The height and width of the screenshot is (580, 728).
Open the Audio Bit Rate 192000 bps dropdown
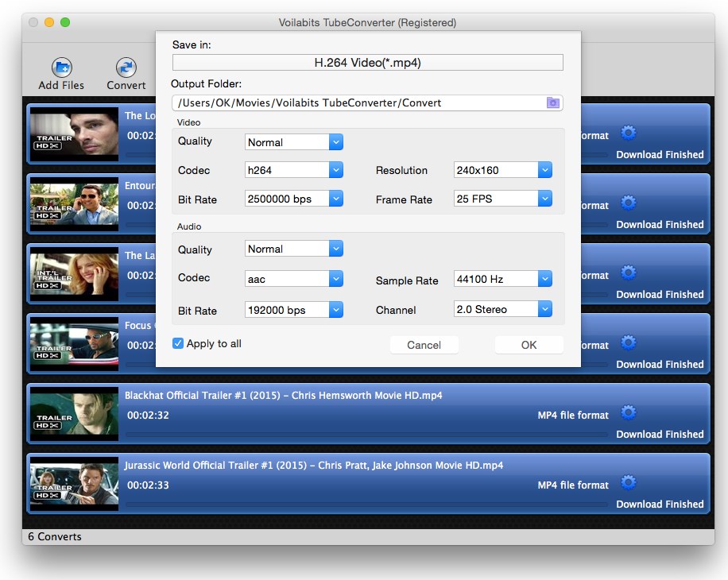point(294,310)
